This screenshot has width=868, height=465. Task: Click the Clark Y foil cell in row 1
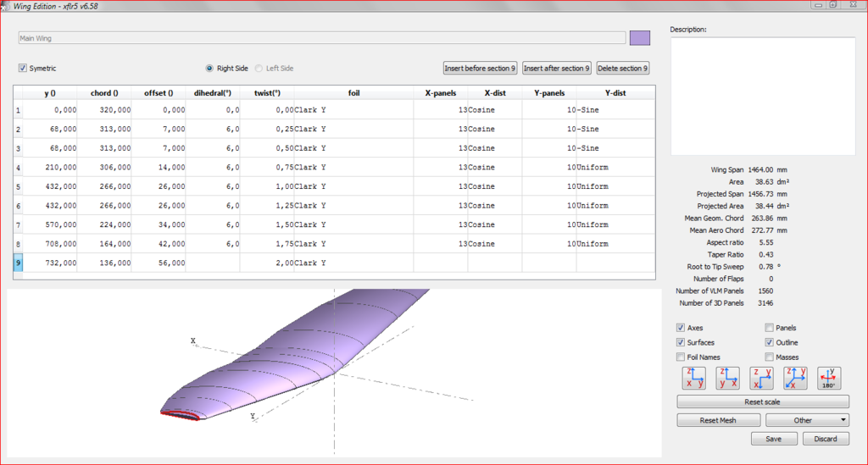click(353, 110)
